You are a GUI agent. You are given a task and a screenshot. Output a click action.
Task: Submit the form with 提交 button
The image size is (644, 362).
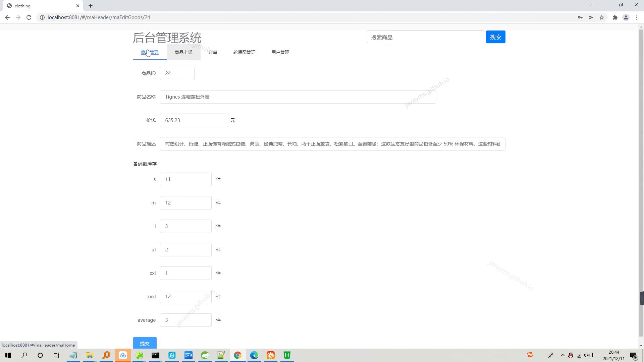click(145, 343)
